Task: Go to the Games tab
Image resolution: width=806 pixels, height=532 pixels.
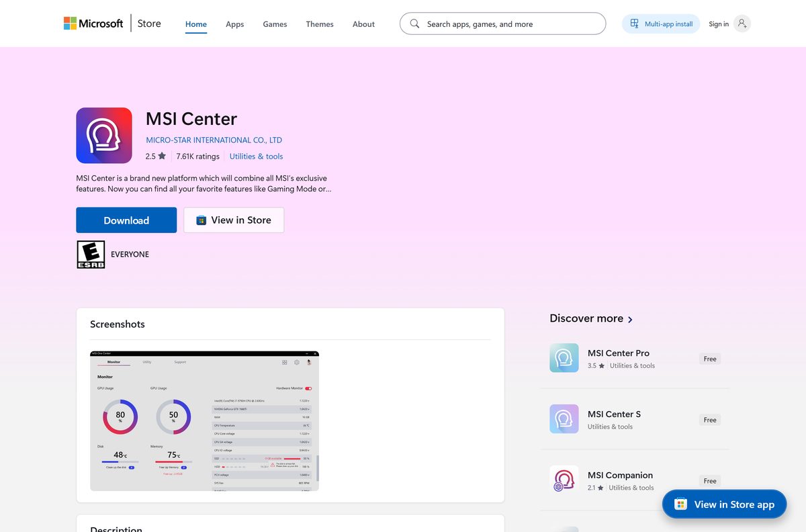Action: pos(275,24)
